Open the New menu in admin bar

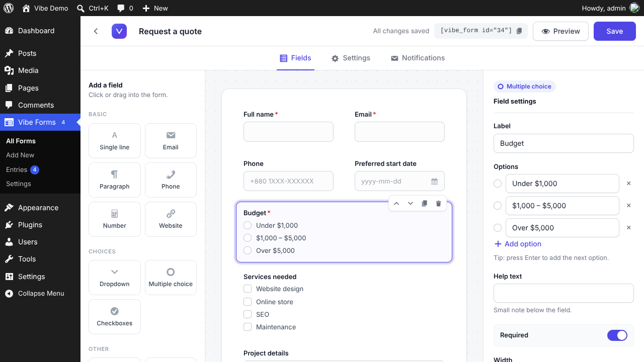click(x=155, y=8)
